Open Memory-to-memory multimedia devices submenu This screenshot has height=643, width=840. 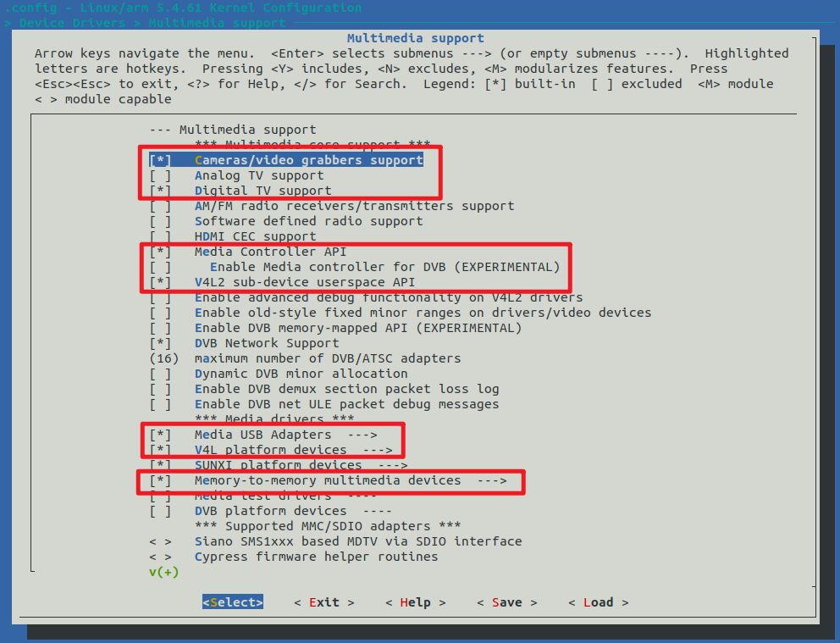(349, 480)
